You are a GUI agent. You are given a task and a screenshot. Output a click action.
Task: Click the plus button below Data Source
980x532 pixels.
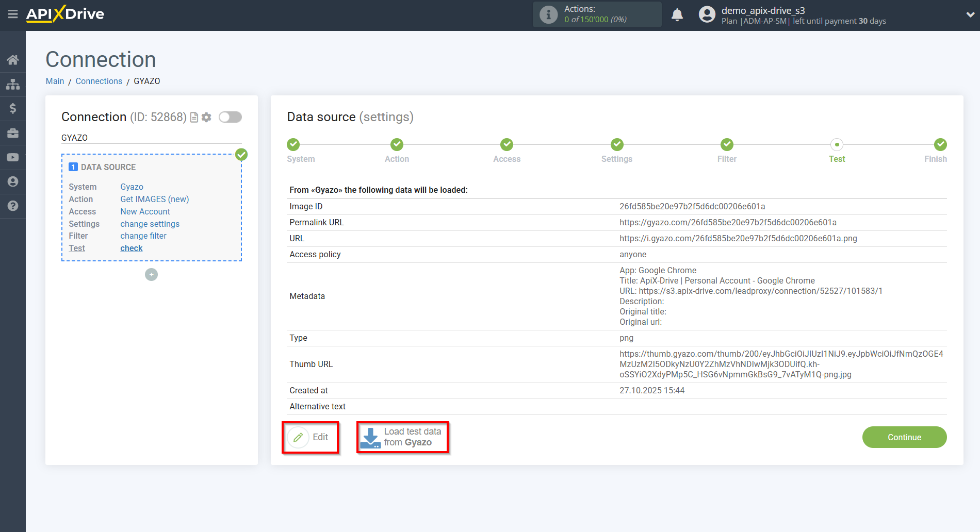point(151,274)
